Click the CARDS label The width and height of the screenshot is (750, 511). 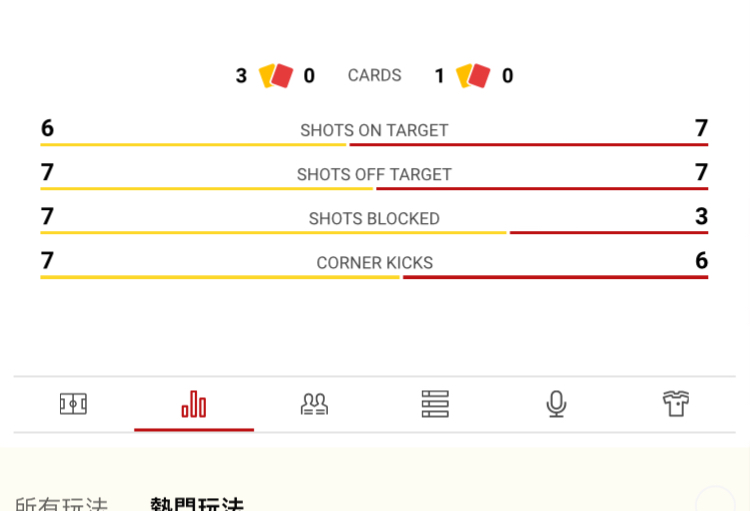374,76
